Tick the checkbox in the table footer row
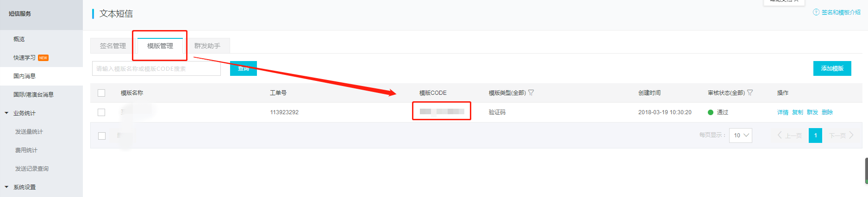This screenshot has height=197, width=868. [102, 135]
